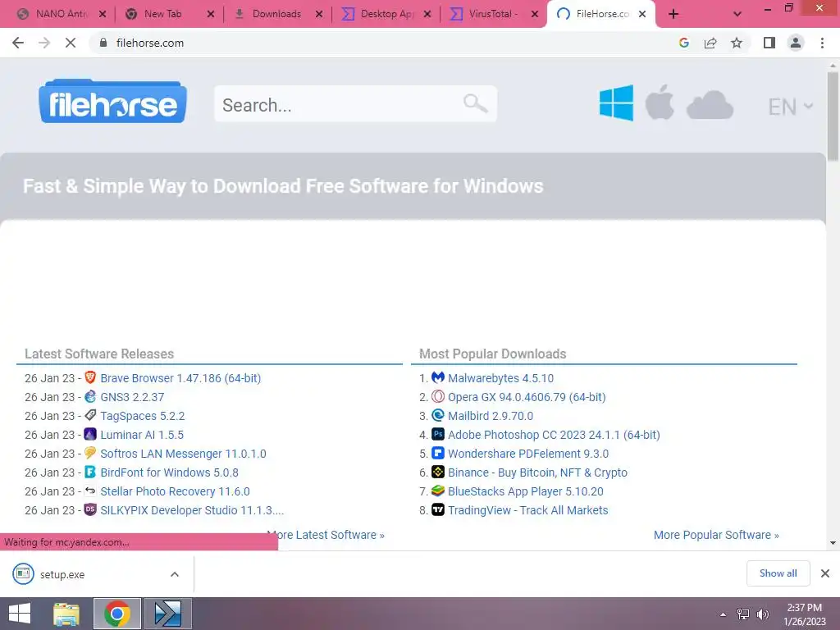Open More Popular Software link

tap(716, 535)
